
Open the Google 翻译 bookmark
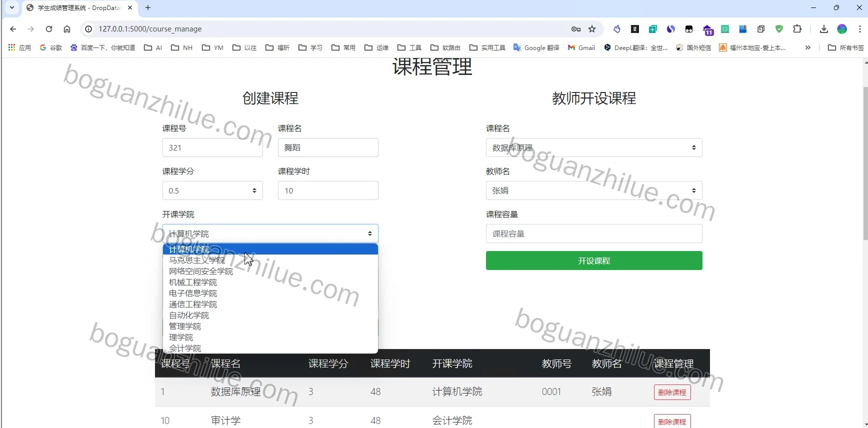click(536, 47)
